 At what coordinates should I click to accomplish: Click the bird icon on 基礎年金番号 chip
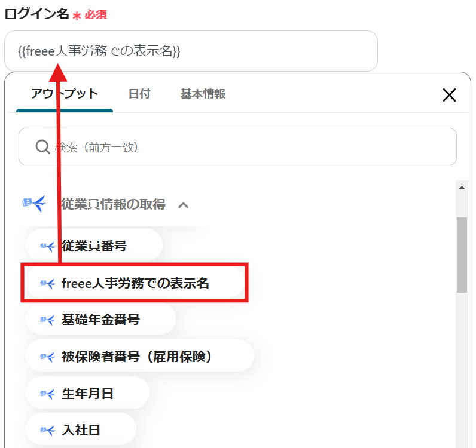coord(47,320)
